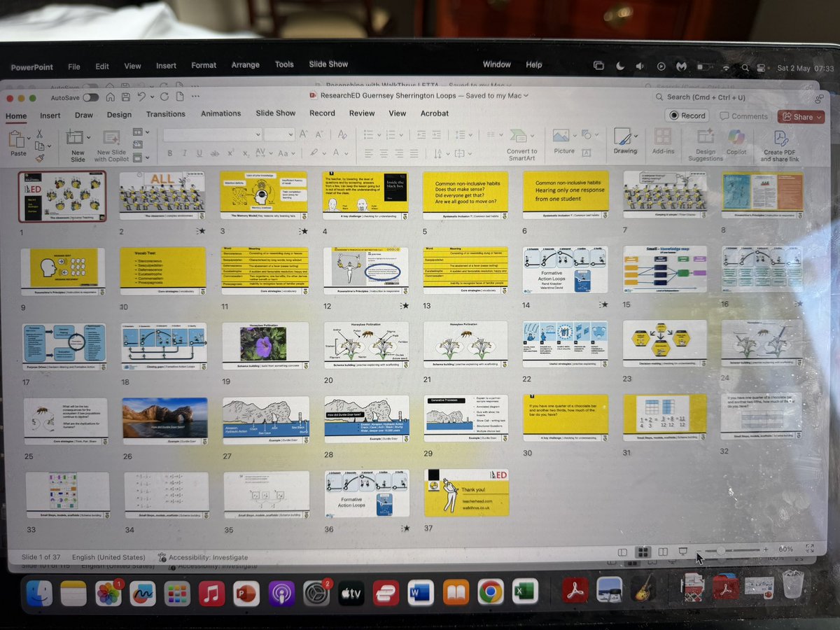840x630 pixels.
Task: Select slide 37 Thank you thumbnail
Action: (465, 493)
